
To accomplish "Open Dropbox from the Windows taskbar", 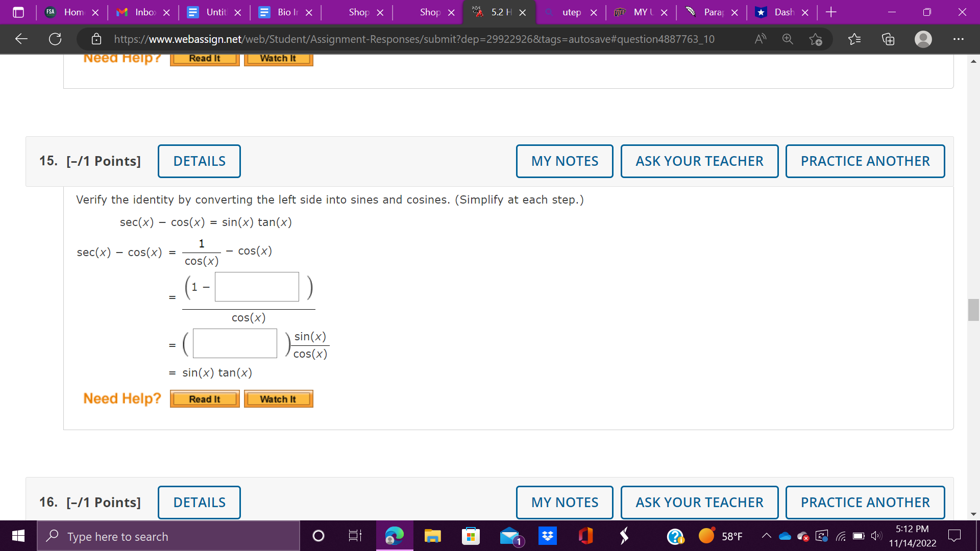I will [x=548, y=536].
